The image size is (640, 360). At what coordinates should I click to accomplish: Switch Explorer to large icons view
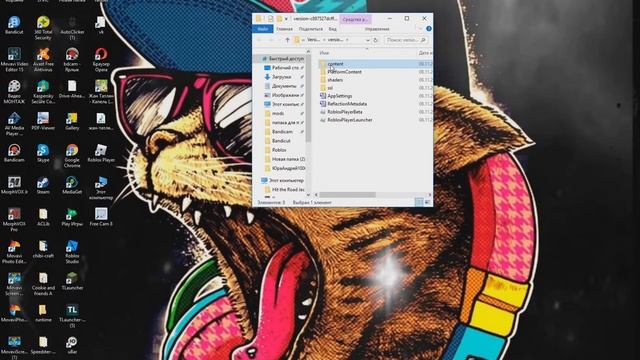point(427,202)
